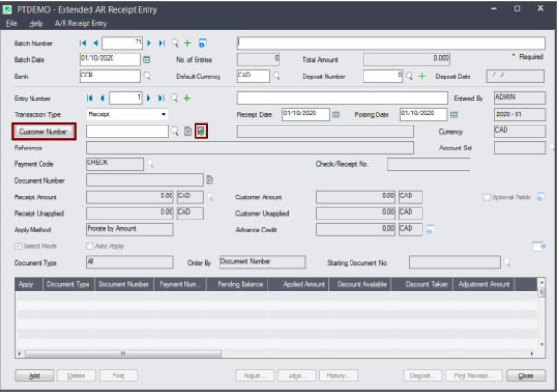Click the Add button
The height and width of the screenshot is (392, 559).
[x=34, y=375]
